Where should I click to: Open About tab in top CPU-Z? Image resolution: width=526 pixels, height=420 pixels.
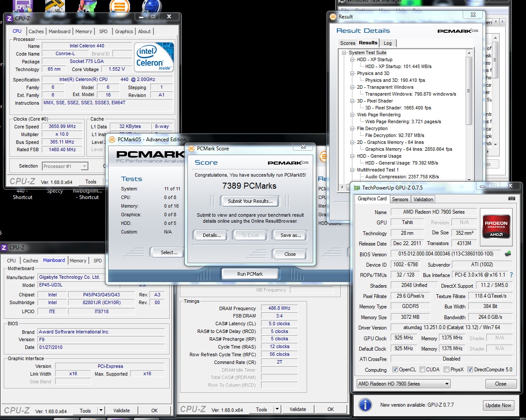point(144,31)
